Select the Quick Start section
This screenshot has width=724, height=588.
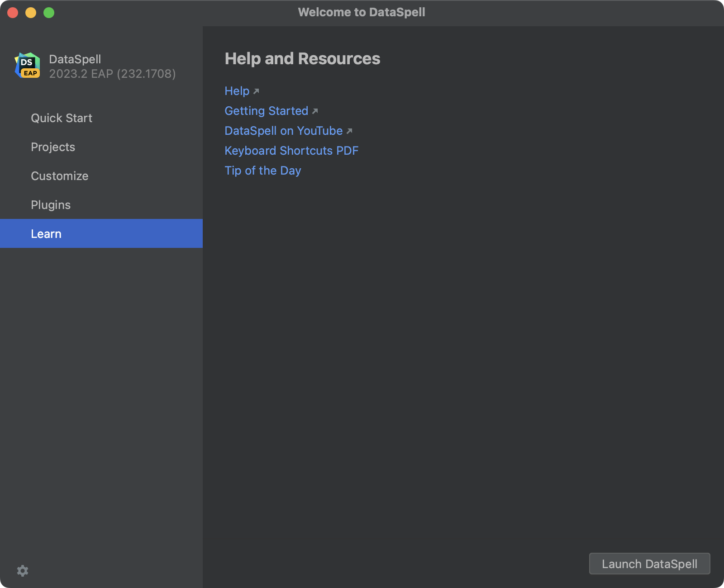62,118
